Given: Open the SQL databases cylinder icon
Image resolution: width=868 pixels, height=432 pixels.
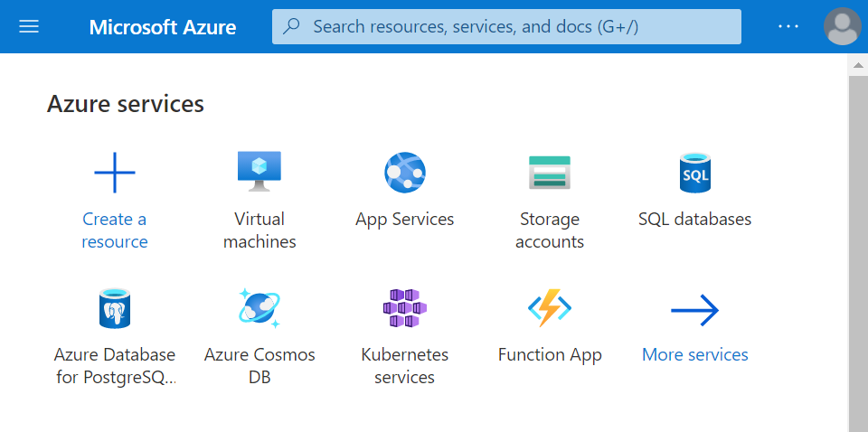Looking at the screenshot, I should pos(694,173).
